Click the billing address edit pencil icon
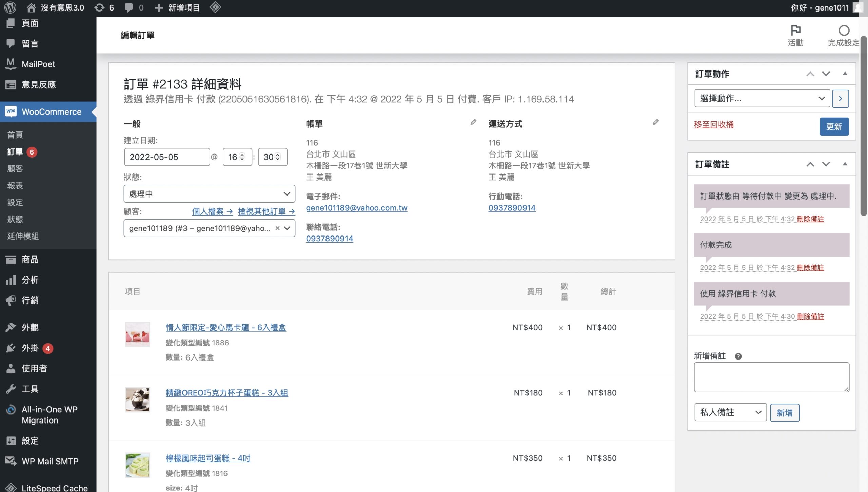Image resolution: width=868 pixels, height=492 pixels. pyautogui.click(x=473, y=122)
